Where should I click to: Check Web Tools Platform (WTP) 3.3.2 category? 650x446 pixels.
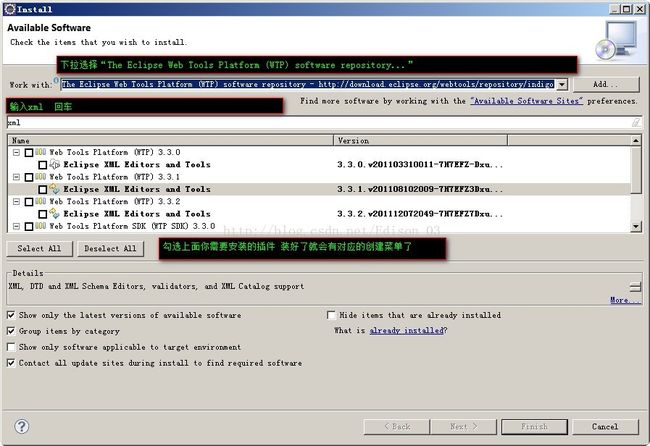pos(29,202)
